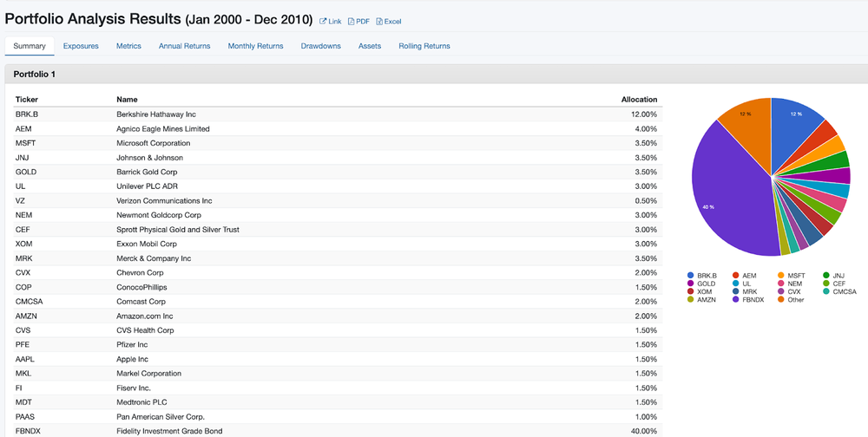
Task: Click the UL legend color dot
Action: [735, 284]
